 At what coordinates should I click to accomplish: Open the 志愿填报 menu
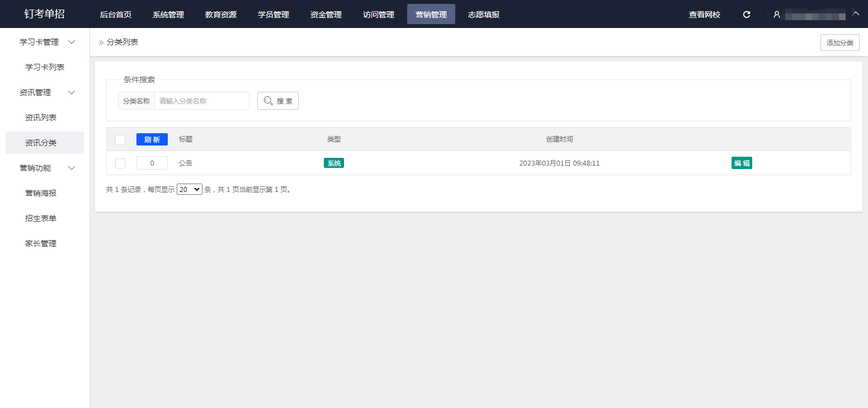click(x=484, y=15)
